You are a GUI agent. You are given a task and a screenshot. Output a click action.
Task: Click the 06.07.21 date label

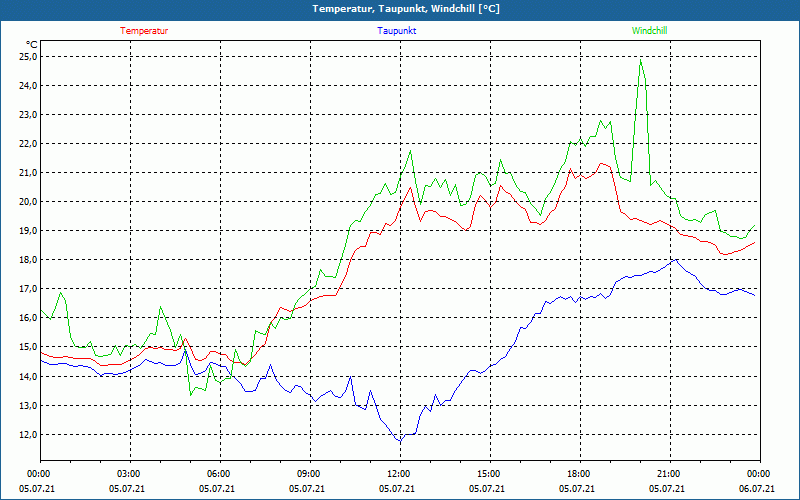(x=758, y=489)
